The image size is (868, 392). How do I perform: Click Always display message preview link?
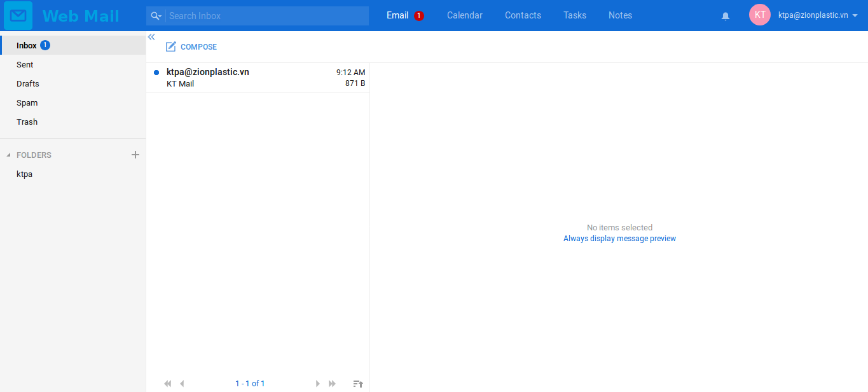pos(619,239)
